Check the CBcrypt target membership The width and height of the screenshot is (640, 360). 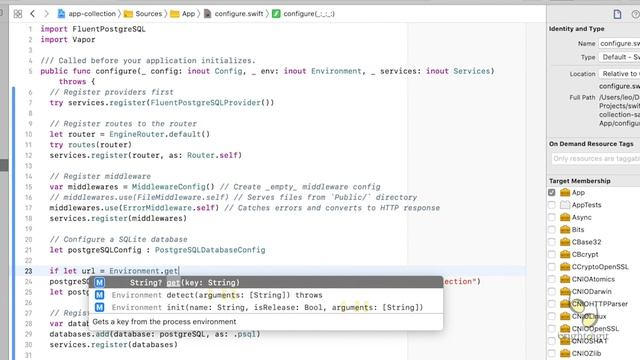pyautogui.click(x=552, y=254)
